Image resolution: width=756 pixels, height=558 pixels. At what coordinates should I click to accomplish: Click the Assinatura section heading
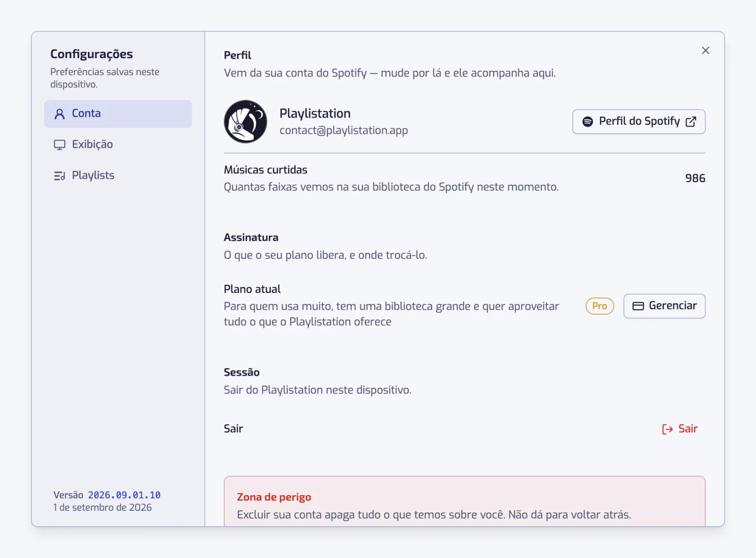(x=251, y=238)
